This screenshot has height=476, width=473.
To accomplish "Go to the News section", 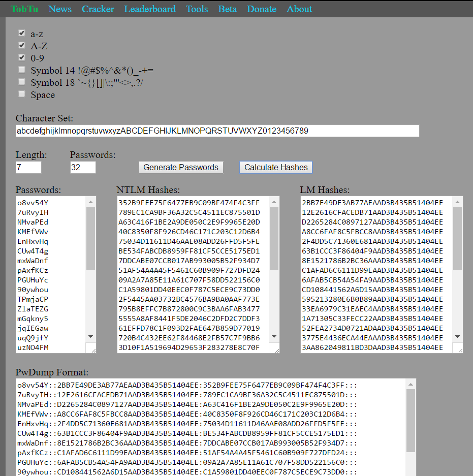I will pyautogui.click(x=60, y=9).
